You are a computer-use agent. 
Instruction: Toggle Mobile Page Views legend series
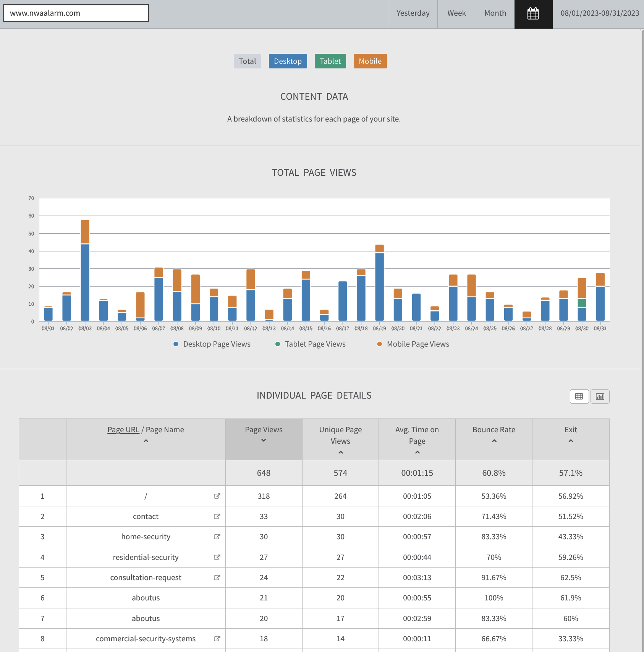[x=413, y=344]
